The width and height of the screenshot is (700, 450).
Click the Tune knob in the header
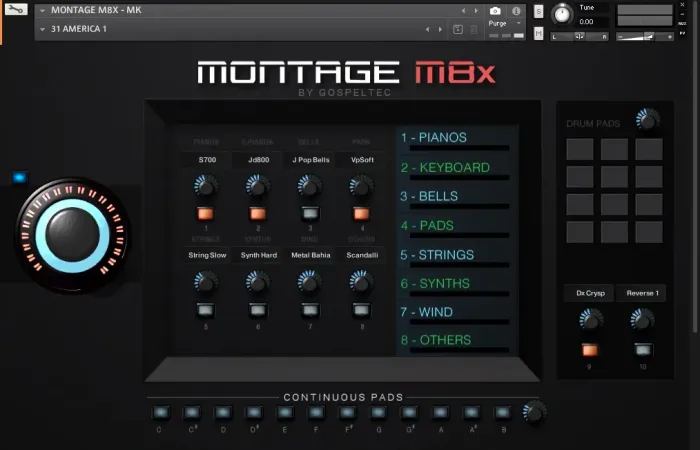point(562,14)
